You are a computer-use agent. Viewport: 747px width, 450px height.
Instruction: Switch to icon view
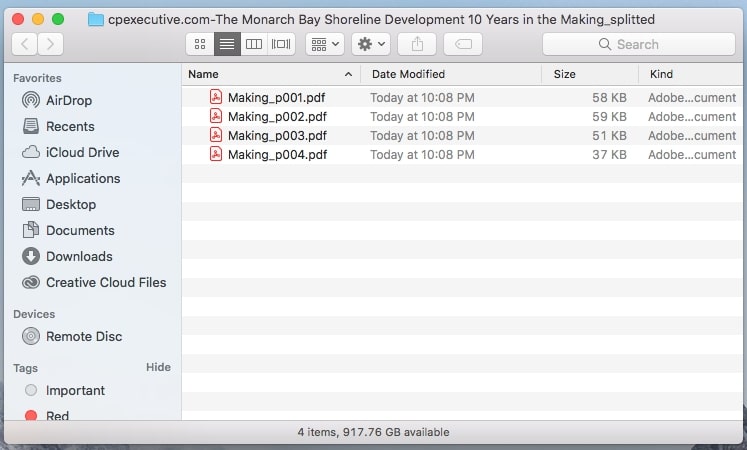tap(199, 44)
